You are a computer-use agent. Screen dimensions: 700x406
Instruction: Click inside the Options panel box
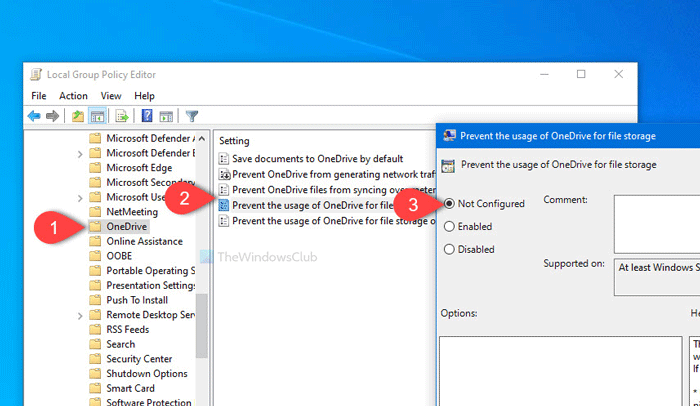561,371
